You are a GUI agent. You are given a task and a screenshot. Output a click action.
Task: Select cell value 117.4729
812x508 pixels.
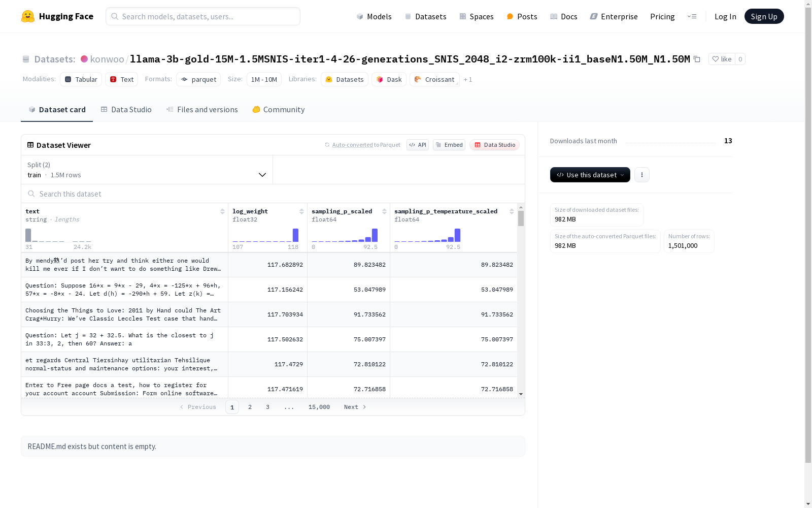289,364
